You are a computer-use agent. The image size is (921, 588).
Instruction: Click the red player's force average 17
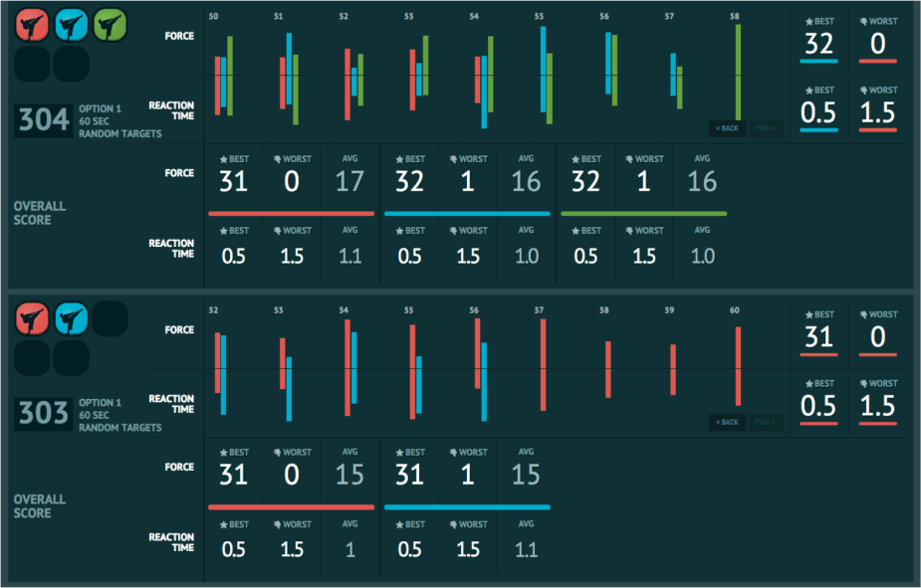(x=349, y=181)
